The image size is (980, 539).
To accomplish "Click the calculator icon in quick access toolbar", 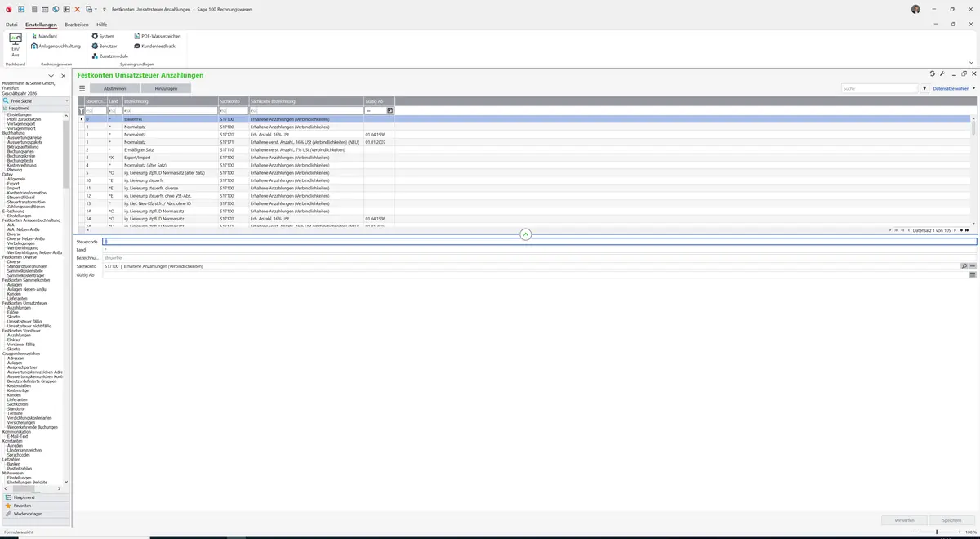I will click(33, 9).
